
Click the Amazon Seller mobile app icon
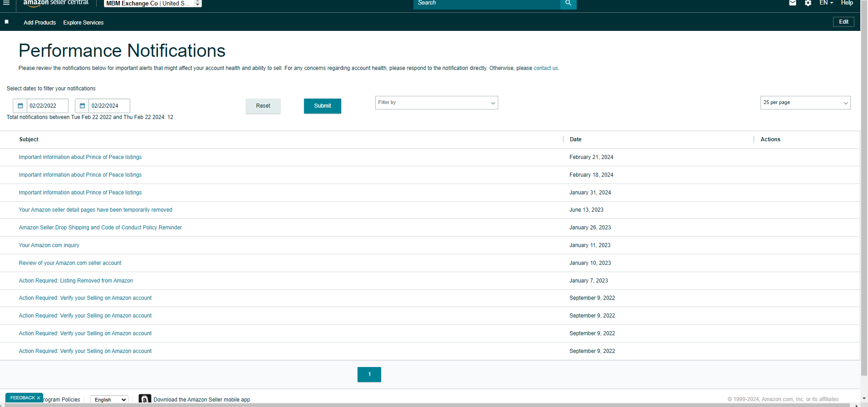145,399
